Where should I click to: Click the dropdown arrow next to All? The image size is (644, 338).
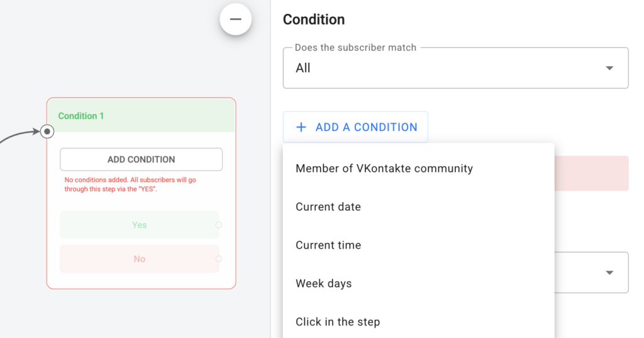coord(609,68)
